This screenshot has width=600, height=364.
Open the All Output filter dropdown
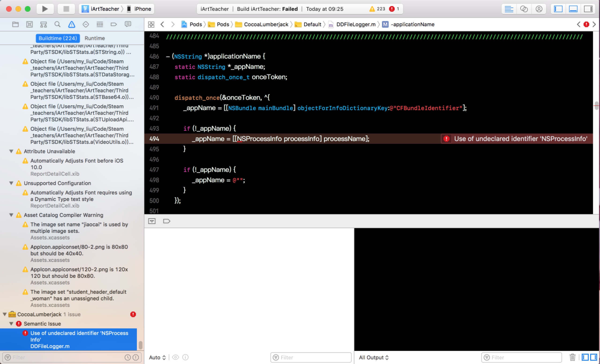coord(374,357)
